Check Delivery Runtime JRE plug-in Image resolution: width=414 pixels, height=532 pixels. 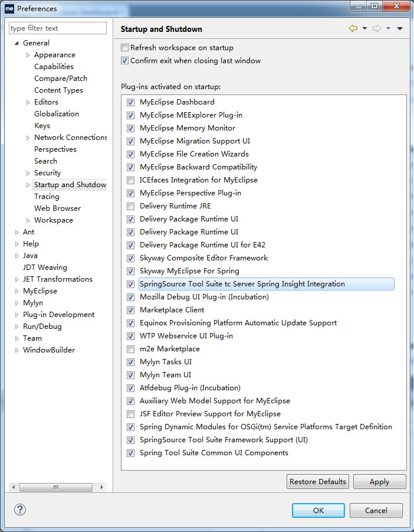[130, 206]
